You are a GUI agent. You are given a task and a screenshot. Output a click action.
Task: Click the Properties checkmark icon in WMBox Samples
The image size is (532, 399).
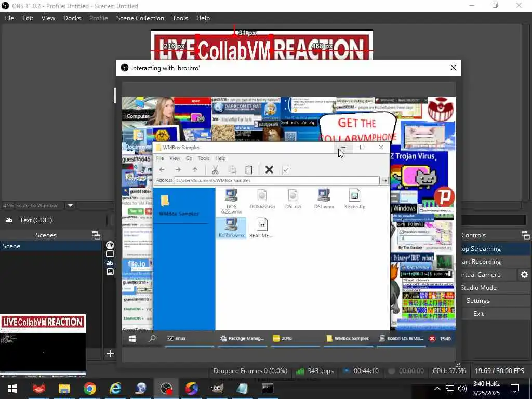[286, 170]
